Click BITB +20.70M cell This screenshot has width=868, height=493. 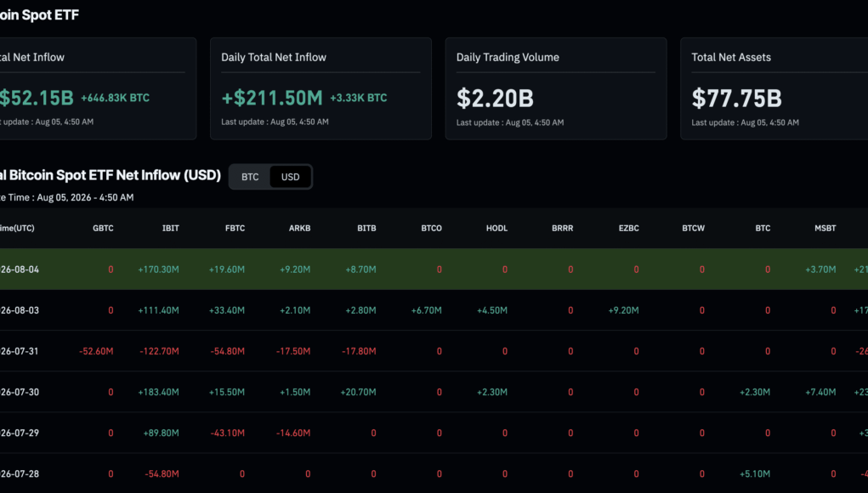click(x=358, y=393)
